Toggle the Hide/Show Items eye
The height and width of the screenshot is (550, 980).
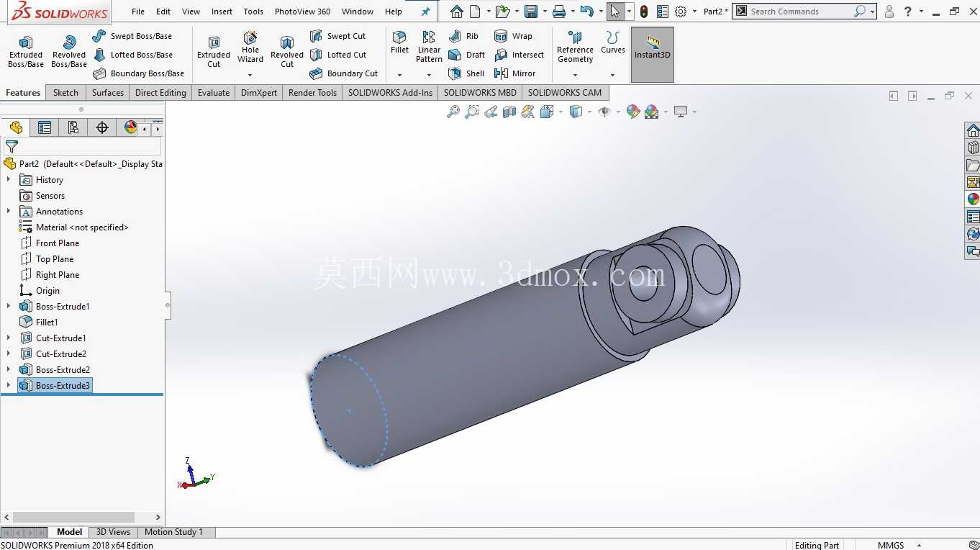coord(604,112)
